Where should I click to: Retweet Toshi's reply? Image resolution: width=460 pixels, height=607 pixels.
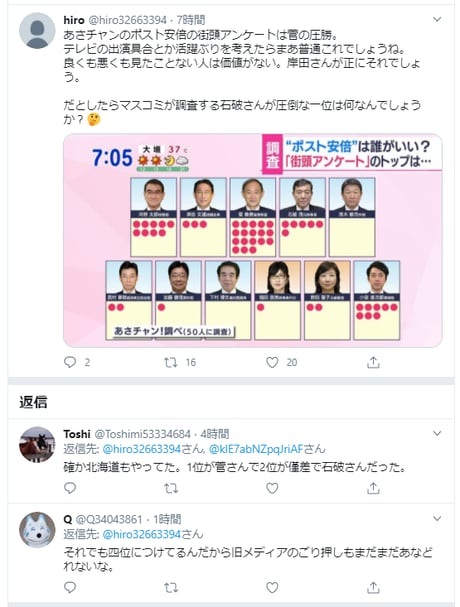[x=171, y=488]
